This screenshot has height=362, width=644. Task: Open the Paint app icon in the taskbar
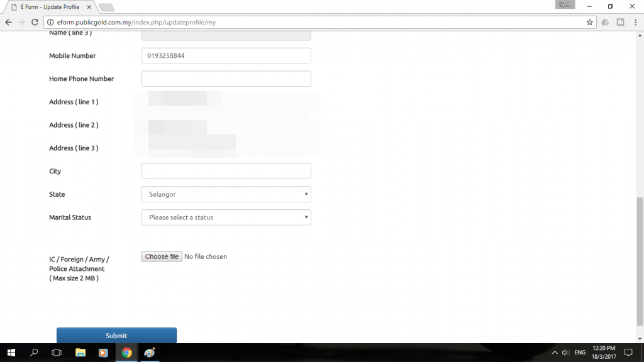click(x=150, y=353)
